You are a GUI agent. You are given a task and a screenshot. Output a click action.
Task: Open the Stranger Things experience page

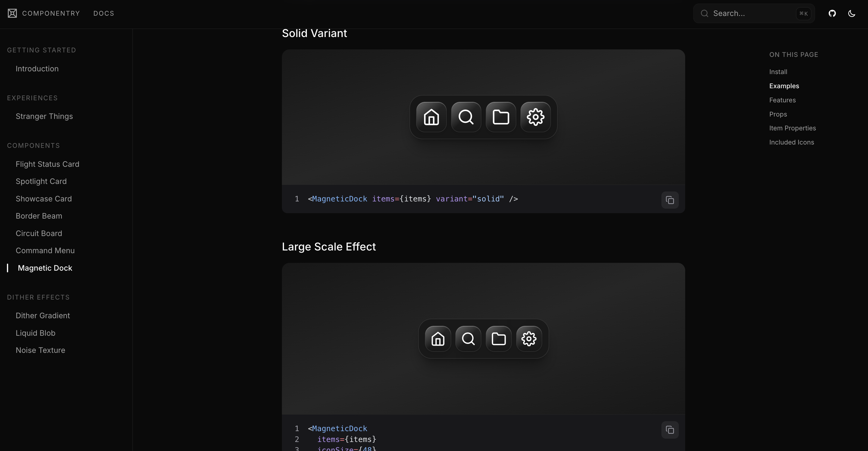pos(44,116)
